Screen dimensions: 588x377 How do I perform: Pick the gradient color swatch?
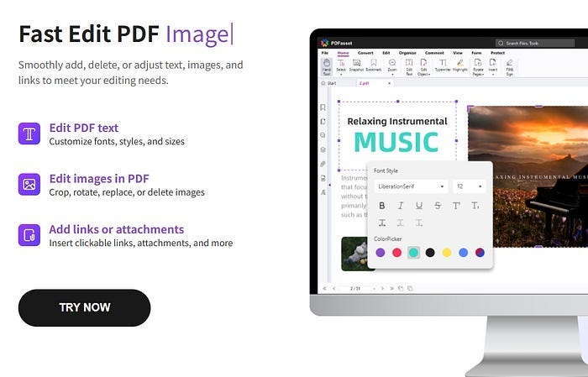[480, 253]
